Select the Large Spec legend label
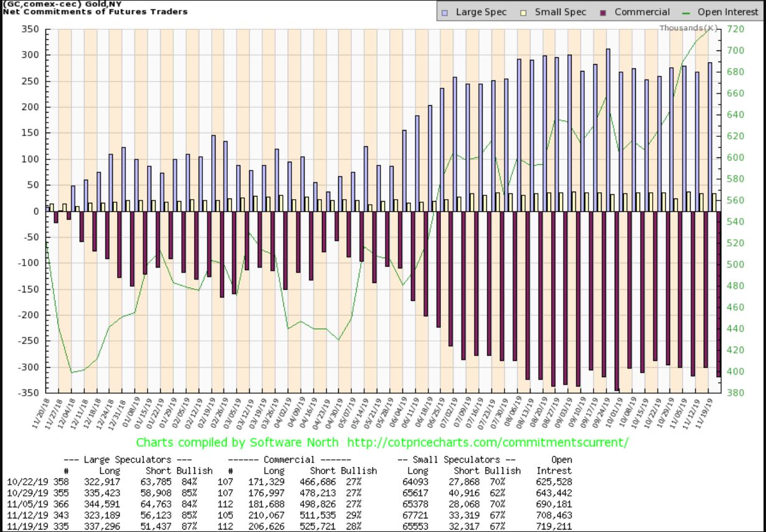Viewport: 766px width, 532px height. pyautogui.click(x=481, y=12)
